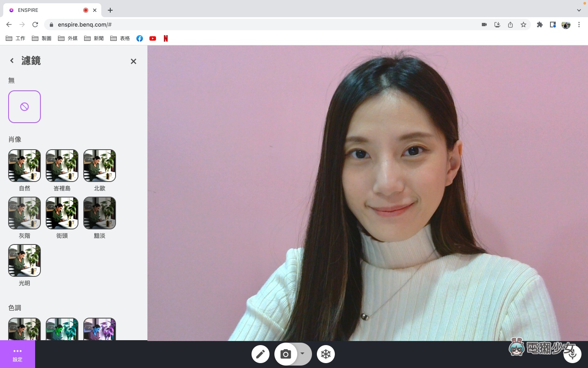Open the 新聞 bookmarks folder
The width and height of the screenshot is (588, 368).
click(x=94, y=38)
